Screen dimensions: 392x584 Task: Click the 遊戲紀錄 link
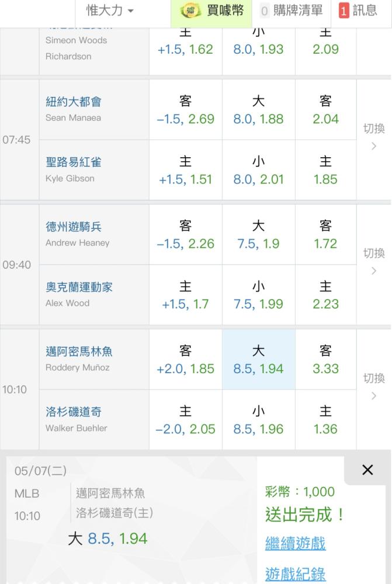(295, 574)
